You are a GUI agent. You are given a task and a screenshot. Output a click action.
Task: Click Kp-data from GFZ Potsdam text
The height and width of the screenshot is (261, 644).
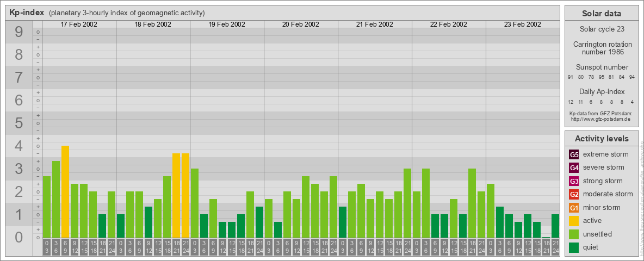[x=602, y=113]
